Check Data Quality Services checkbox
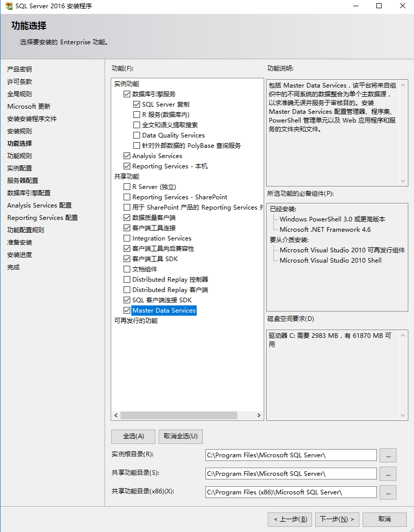The width and height of the screenshot is (414, 532). [137, 135]
